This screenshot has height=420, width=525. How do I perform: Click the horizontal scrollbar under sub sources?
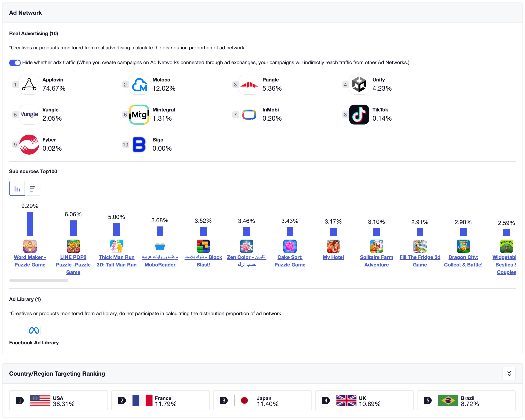click(39, 280)
